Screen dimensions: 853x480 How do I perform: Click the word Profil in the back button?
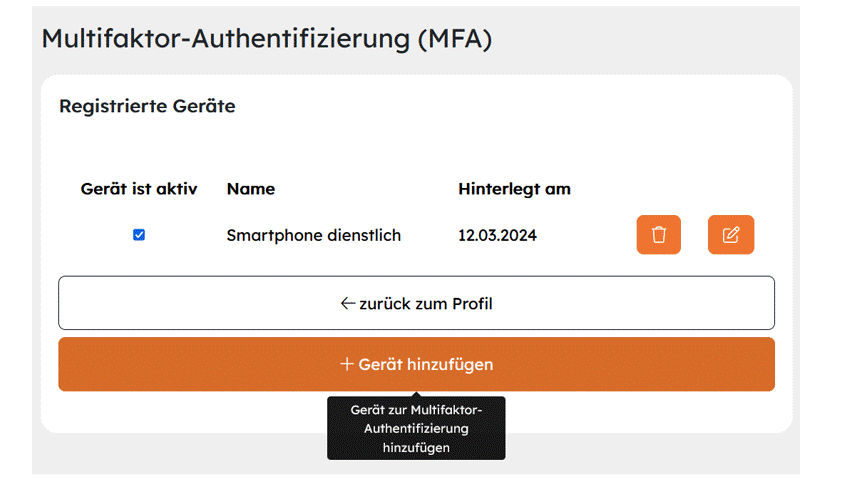(471, 304)
